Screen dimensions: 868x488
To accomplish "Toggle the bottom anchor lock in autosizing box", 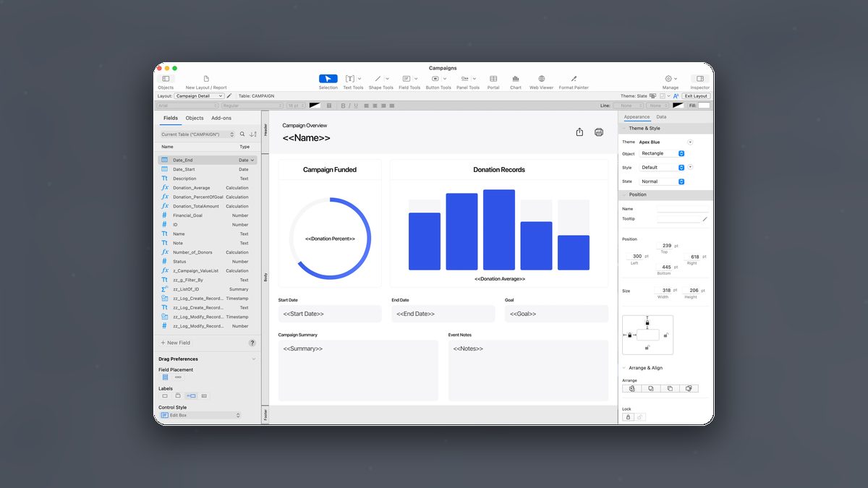I will (x=647, y=348).
